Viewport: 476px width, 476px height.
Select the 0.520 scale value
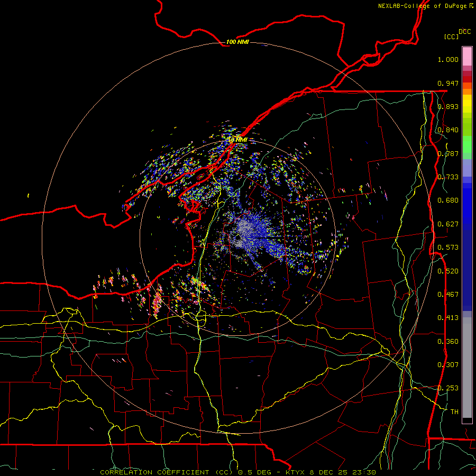pos(448,271)
